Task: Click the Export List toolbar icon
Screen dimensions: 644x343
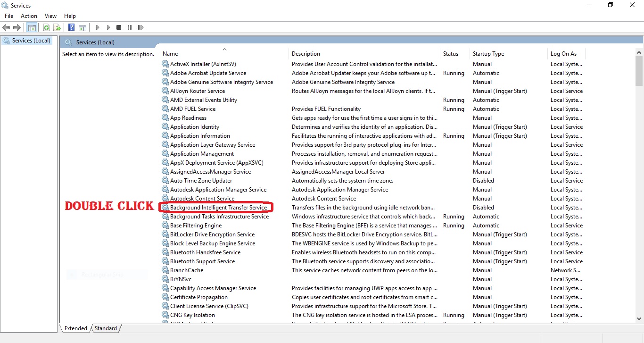Action: [57, 28]
